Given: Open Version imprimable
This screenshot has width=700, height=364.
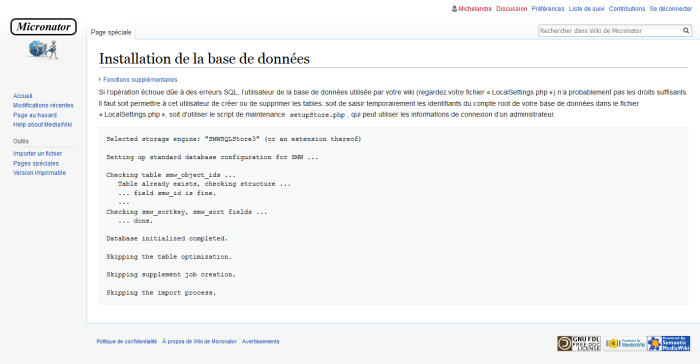Looking at the screenshot, I should [x=39, y=173].
